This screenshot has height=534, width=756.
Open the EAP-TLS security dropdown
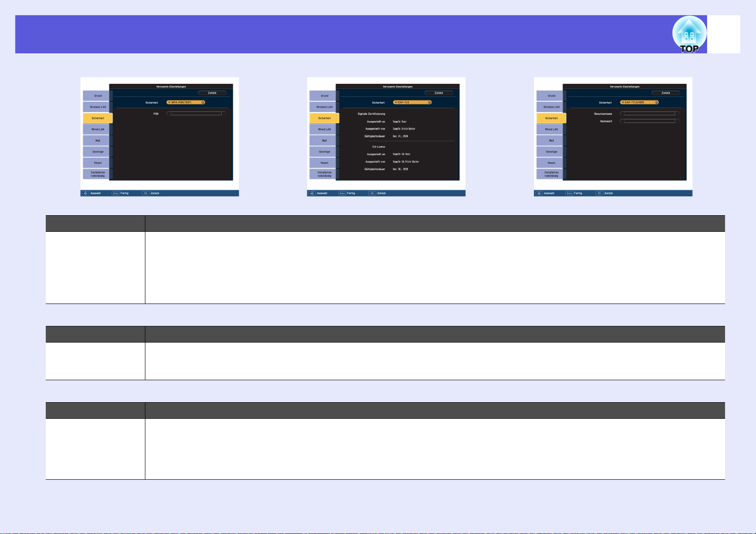pyautogui.click(x=412, y=102)
